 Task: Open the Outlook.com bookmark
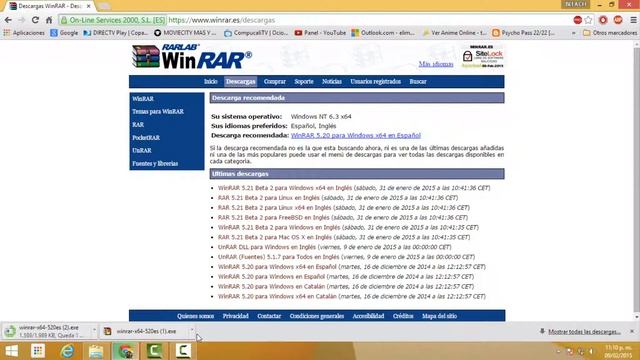[x=383, y=33]
